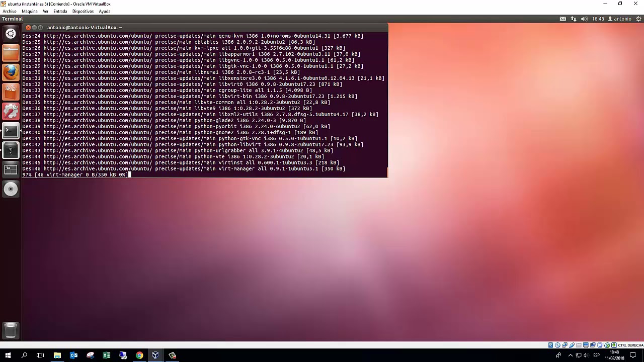The height and width of the screenshot is (362, 644).
Task: Open the dark safe-style launcher icon
Action: pyautogui.click(x=11, y=150)
